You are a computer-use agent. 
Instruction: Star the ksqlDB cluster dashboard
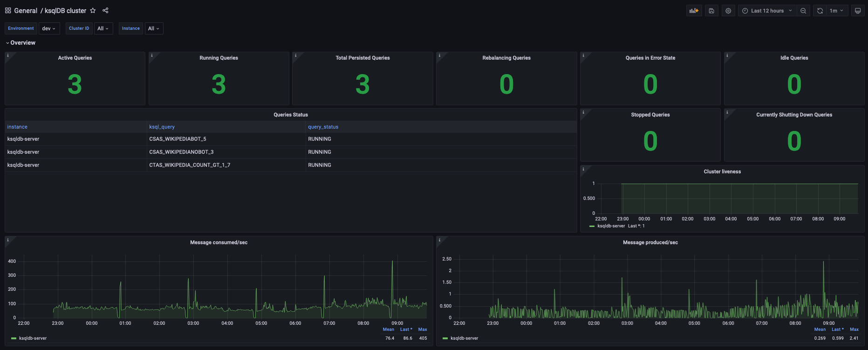pyautogui.click(x=93, y=10)
